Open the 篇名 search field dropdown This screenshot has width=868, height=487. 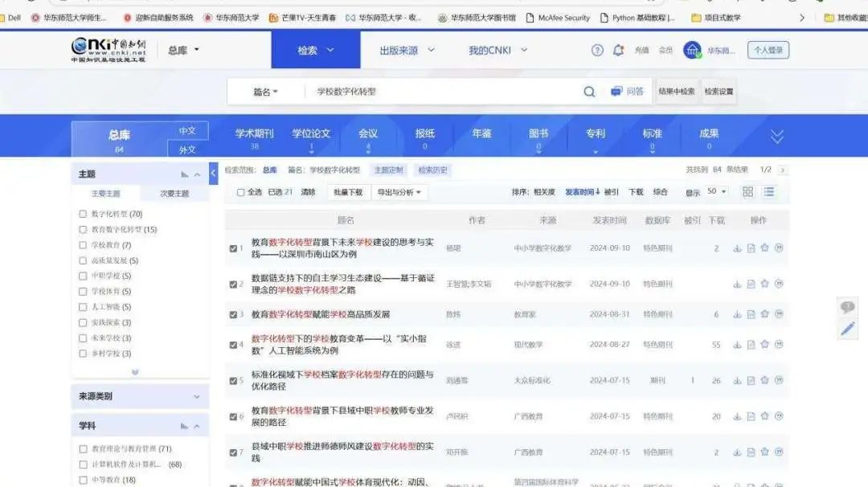(x=266, y=92)
